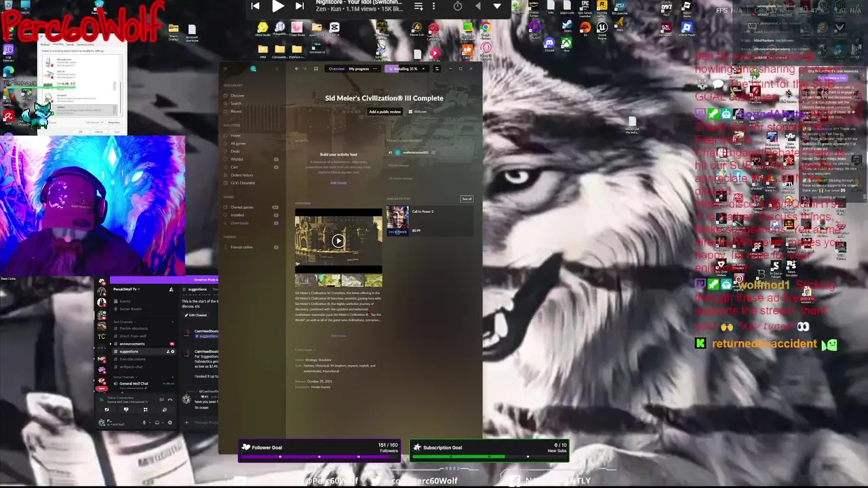Deafen Discord audio
Viewport: 868px width, 488px height.
pyautogui.click(x=157, y=422)
